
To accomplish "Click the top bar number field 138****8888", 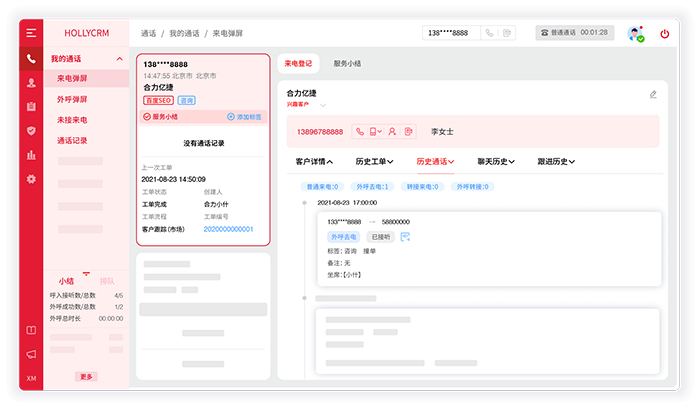I will tap(451, 33).
